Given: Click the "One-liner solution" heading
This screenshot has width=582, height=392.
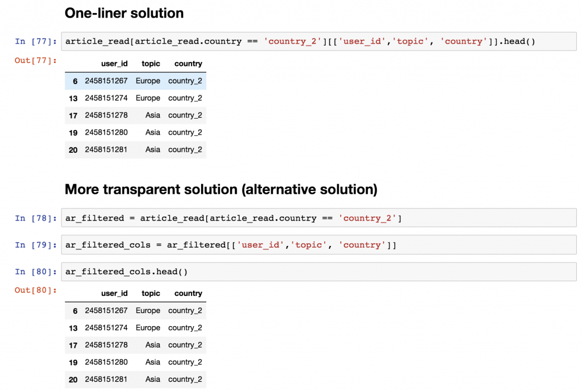Looking at the screenshot, I should 124,12.
